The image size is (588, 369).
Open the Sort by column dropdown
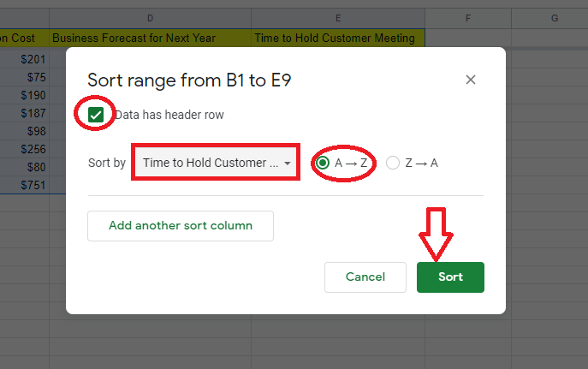click(x=214, y=163)
